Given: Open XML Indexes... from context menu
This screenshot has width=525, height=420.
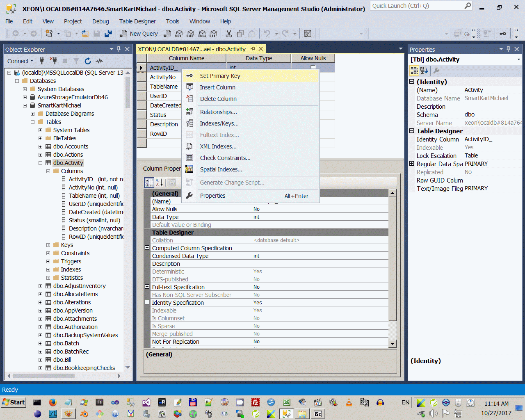Looking at the screenshot, I should click(x=251, y=146).
